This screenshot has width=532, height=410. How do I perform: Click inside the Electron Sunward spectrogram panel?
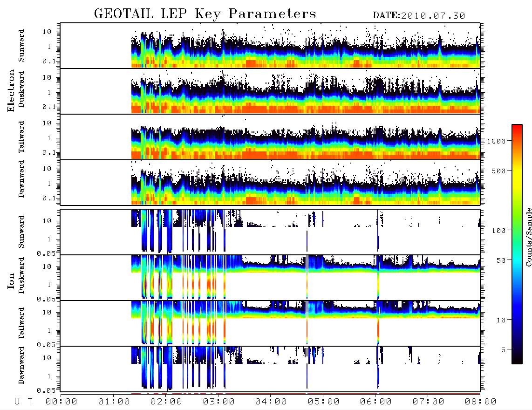270,46
